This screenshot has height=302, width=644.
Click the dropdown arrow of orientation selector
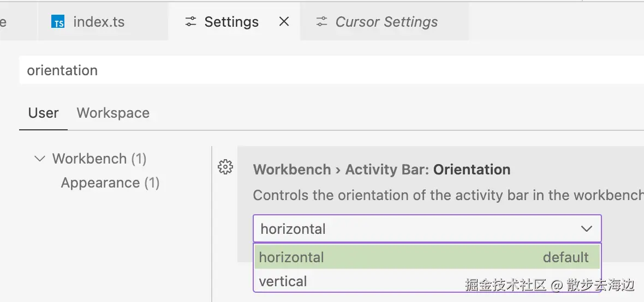click(x=587, y=229)
